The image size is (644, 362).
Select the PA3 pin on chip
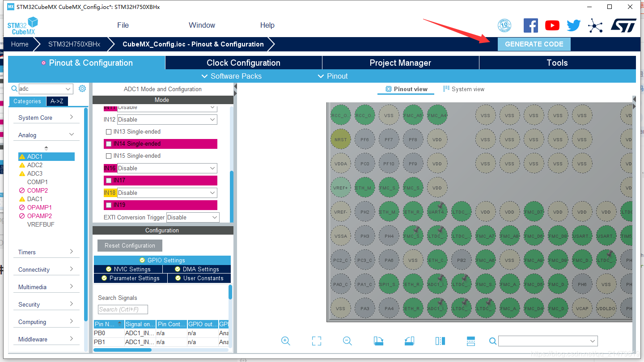point(364,308)
